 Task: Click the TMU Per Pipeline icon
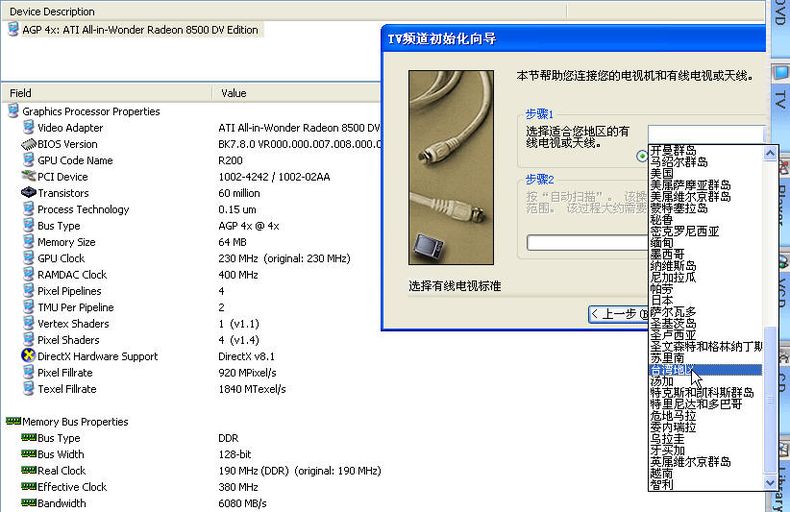click(x=29, y=306)
